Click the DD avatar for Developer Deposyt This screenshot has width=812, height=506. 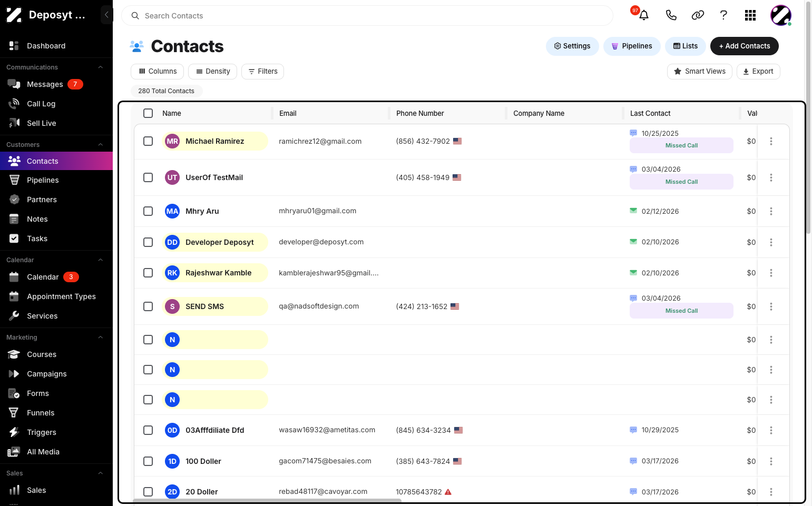(172, 242)
